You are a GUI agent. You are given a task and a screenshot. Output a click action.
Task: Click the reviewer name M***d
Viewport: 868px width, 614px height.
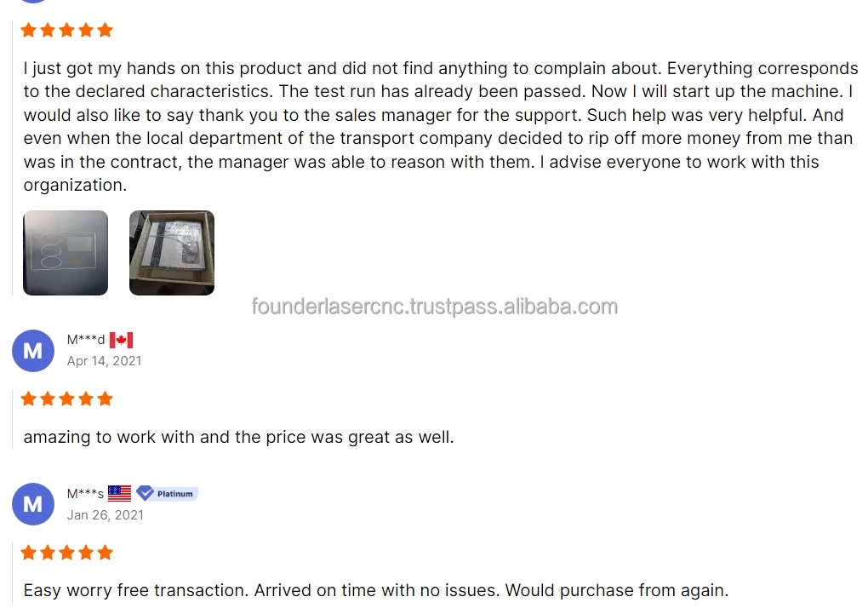coord(86,341)
